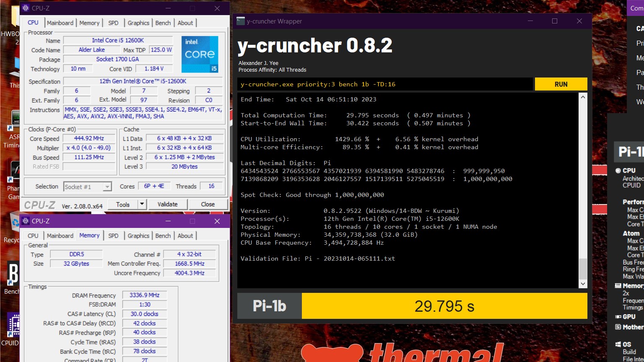The width and height of the screenshot is (644, 362).
Task: Click the CAS# Latency value 30.0 clocks
Action: (x=145, y=314)
